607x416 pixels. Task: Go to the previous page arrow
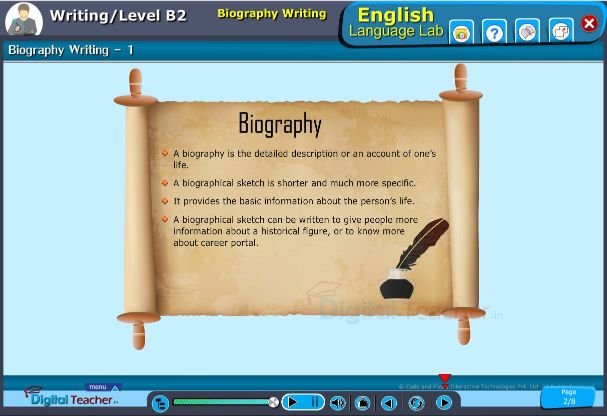click(389, 403)
